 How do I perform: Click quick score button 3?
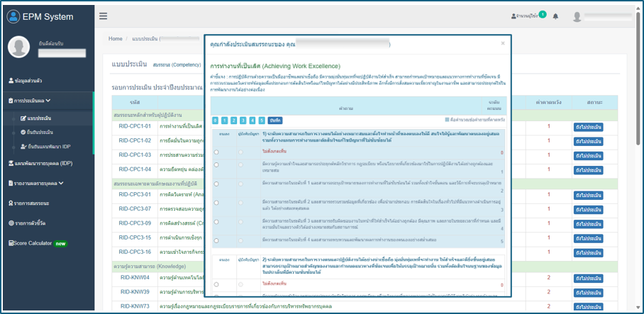pos(243,120)
